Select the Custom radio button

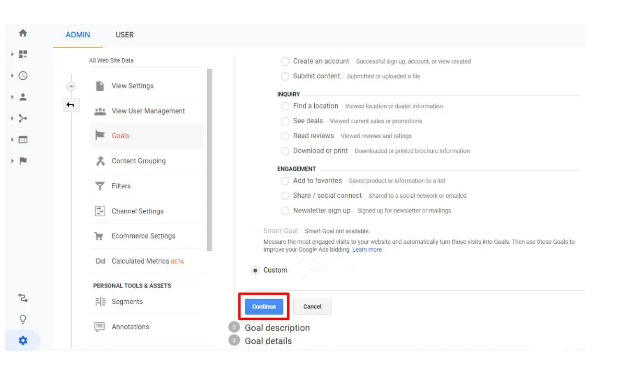point(255,270)
